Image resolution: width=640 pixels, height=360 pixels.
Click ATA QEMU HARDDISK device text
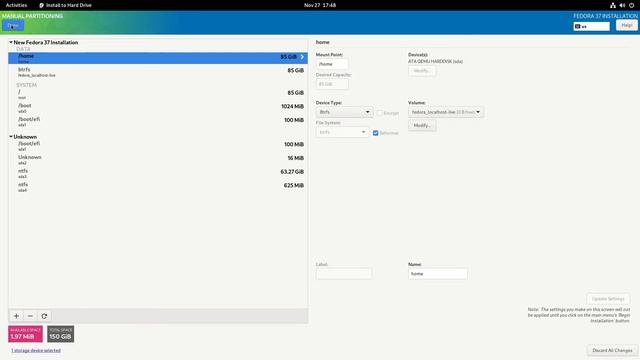pyautogui.click(x=435, y=62)
